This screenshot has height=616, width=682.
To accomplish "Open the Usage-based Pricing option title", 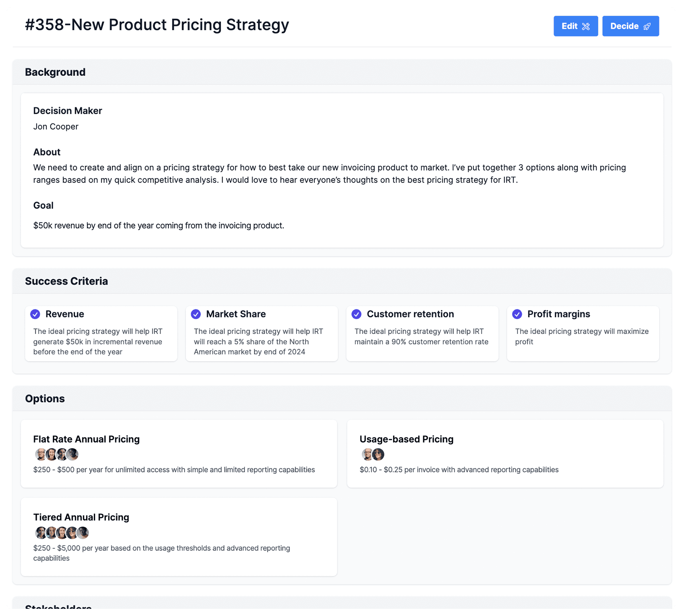I will [x=406, y=439].
